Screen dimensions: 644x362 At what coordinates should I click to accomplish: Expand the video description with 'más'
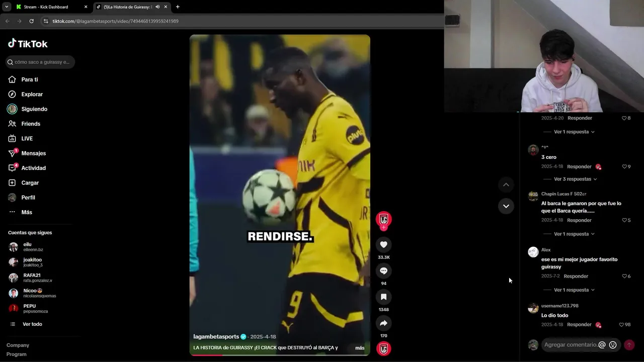click(x=360, y=348)
